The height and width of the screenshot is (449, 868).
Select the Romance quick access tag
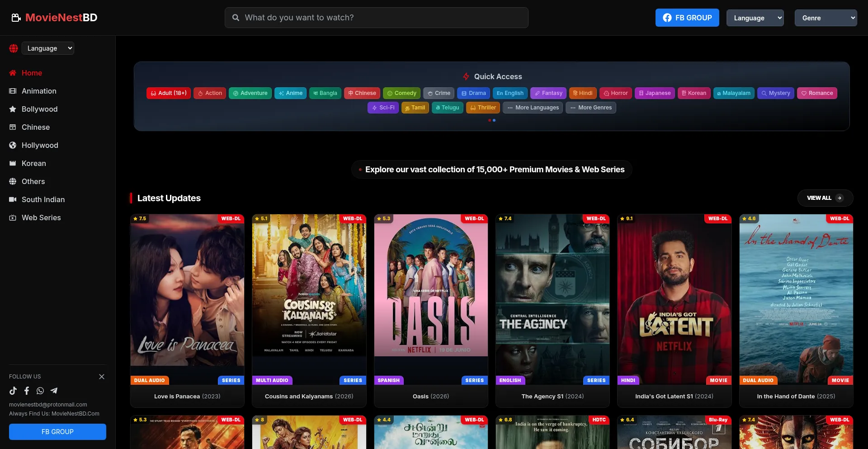[x=817, y=93]
